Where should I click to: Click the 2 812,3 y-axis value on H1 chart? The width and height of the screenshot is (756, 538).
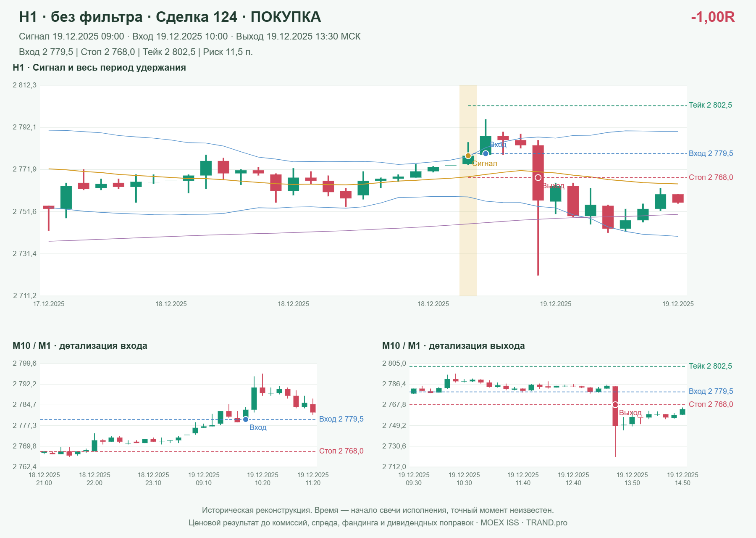24,85
